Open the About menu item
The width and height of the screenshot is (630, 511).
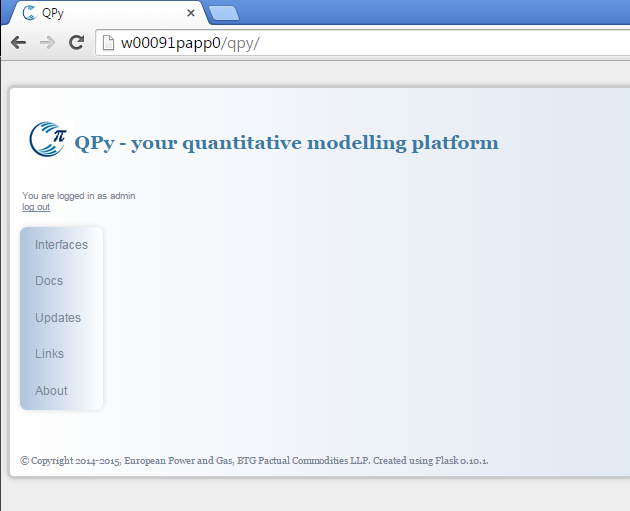tap(51, 390)
